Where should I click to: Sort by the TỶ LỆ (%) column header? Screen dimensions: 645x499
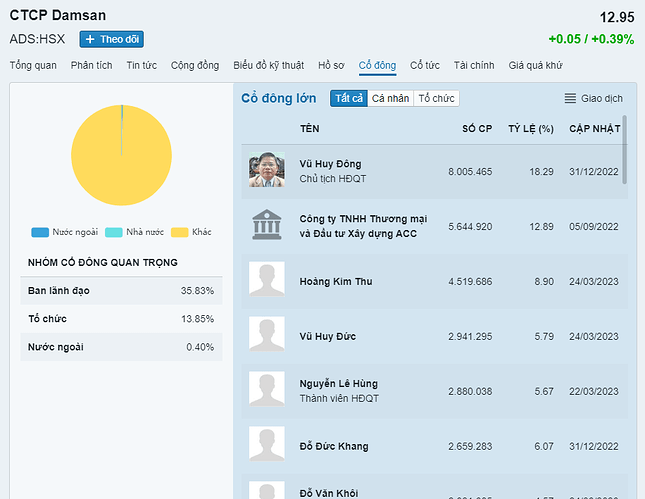[x=530, y=128]
